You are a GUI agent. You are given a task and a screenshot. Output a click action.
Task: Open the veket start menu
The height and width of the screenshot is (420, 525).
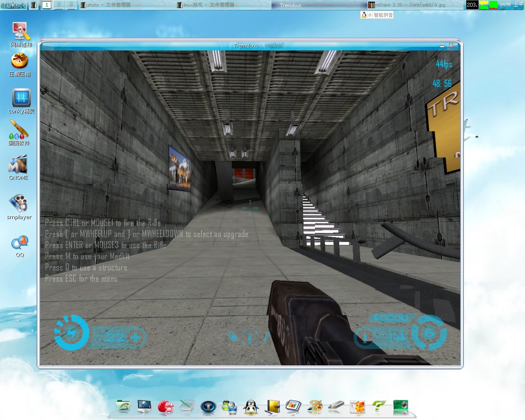[x=14, y=5]
